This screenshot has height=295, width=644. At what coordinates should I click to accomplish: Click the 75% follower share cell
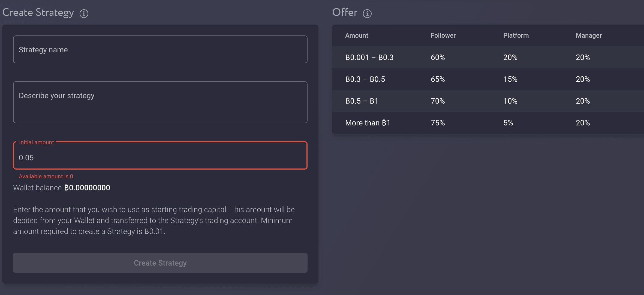[438, 123]
